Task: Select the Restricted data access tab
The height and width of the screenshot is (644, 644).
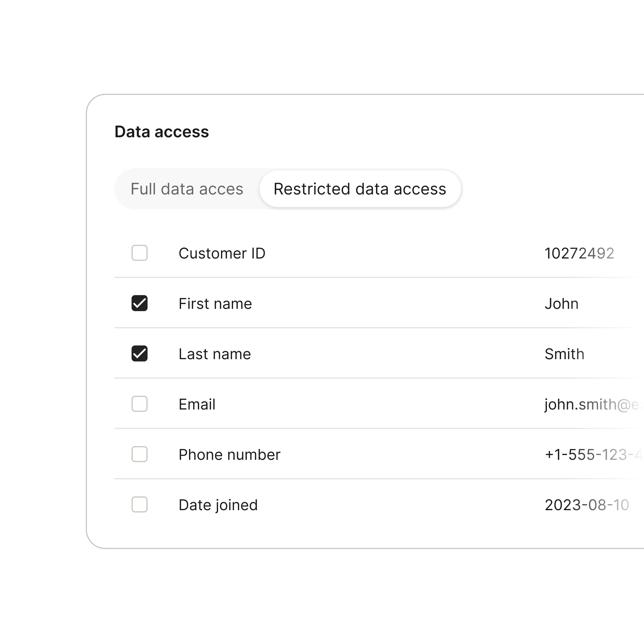Action: (360, 189)
